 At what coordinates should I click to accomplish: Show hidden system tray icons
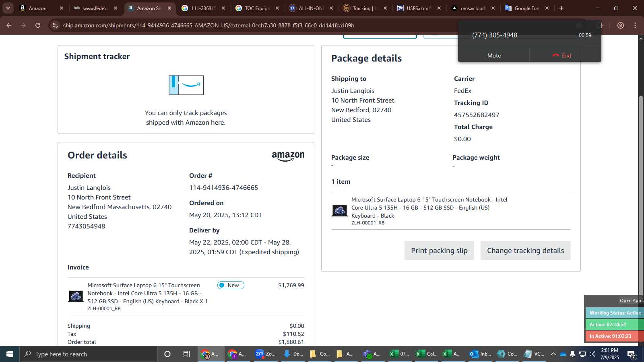553,354
